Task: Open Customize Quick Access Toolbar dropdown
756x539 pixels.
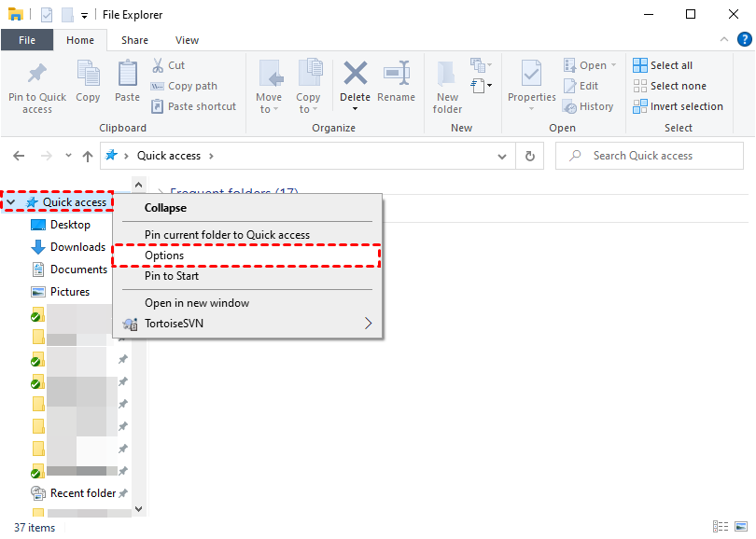Action: [x=84, y=16]
